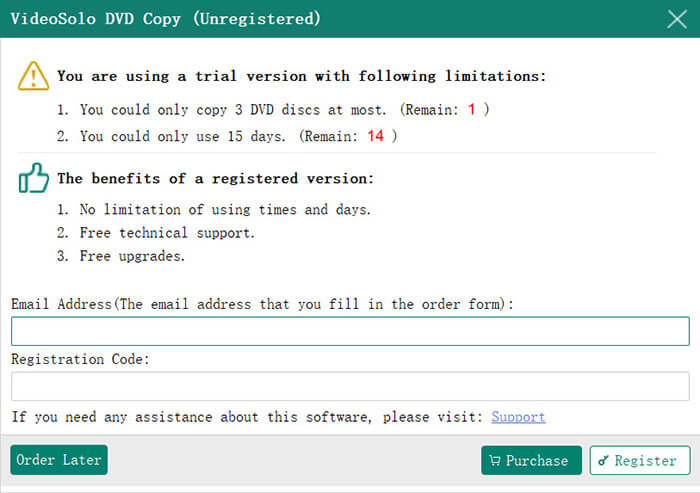The height and width of the screenshot is (493, 700).
Task: Click the red remaining days number 14
Action: click(x=375, y=136)
